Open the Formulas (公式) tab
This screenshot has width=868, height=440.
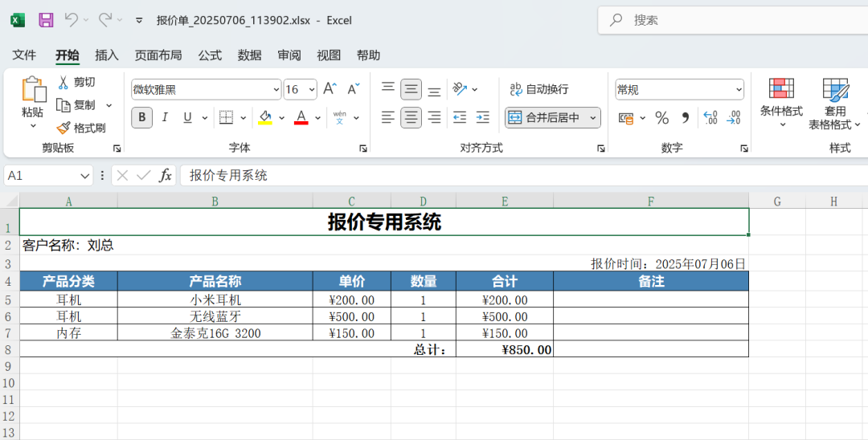(x=210, y=55)
